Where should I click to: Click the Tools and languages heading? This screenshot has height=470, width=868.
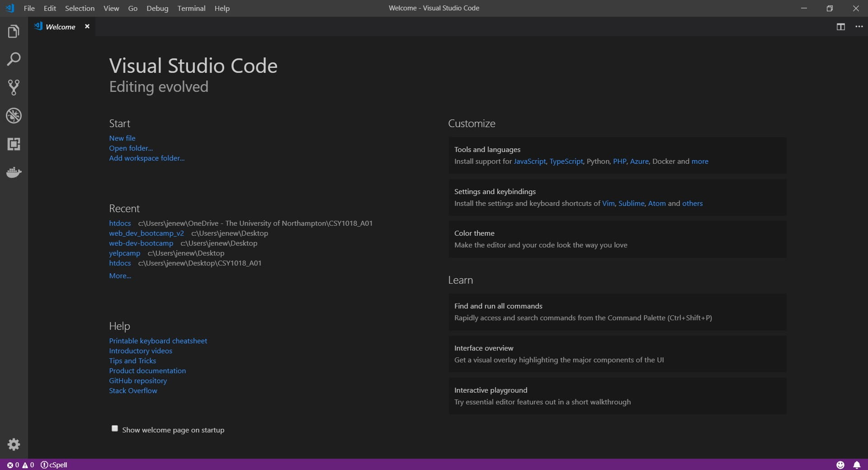click(x=487, y=149)
